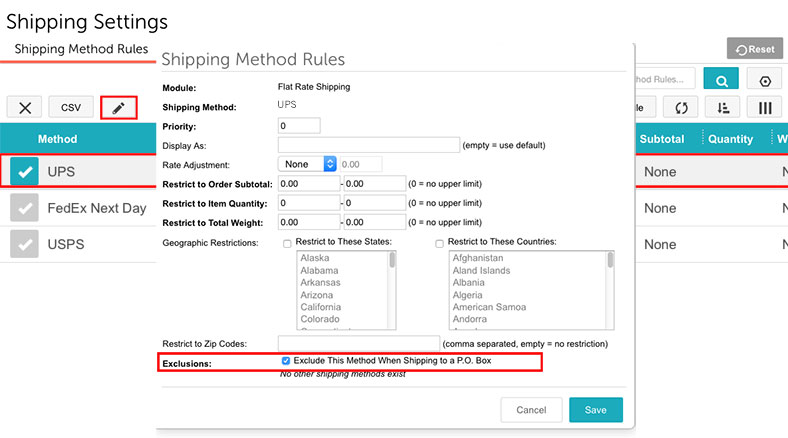Click the UPS method name

click(61, 172)
